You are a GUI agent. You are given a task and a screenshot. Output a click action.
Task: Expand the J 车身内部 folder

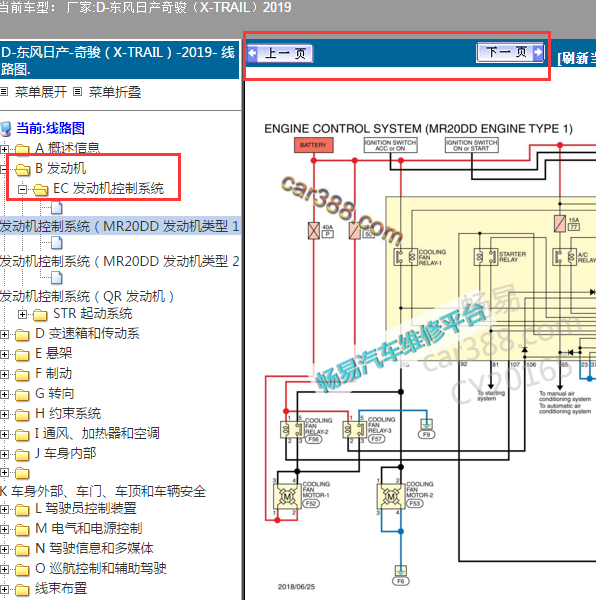click(4, 454)
